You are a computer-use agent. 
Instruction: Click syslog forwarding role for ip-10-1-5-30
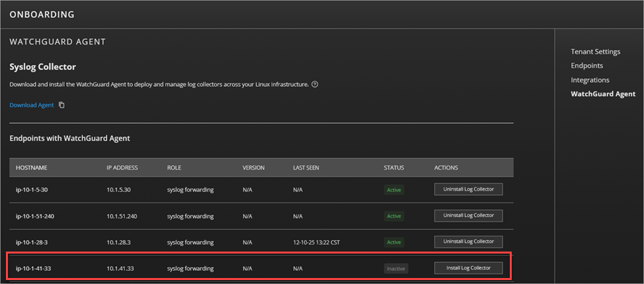click(190, 190)
